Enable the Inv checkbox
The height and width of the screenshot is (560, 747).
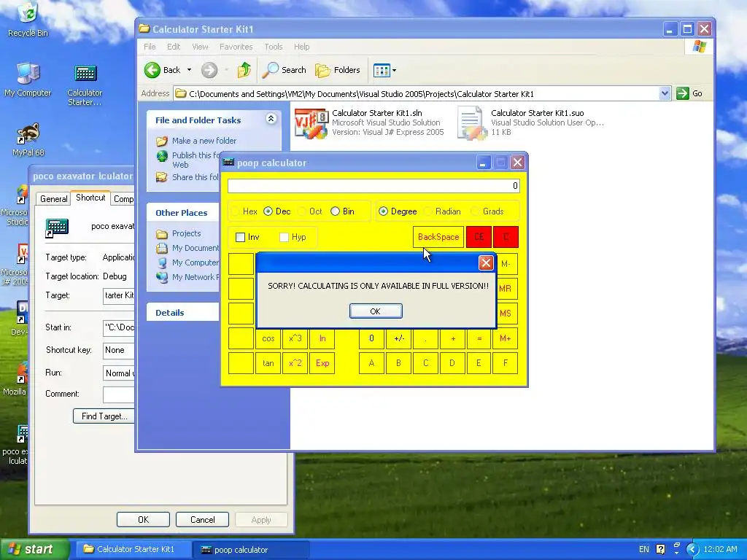241,237
